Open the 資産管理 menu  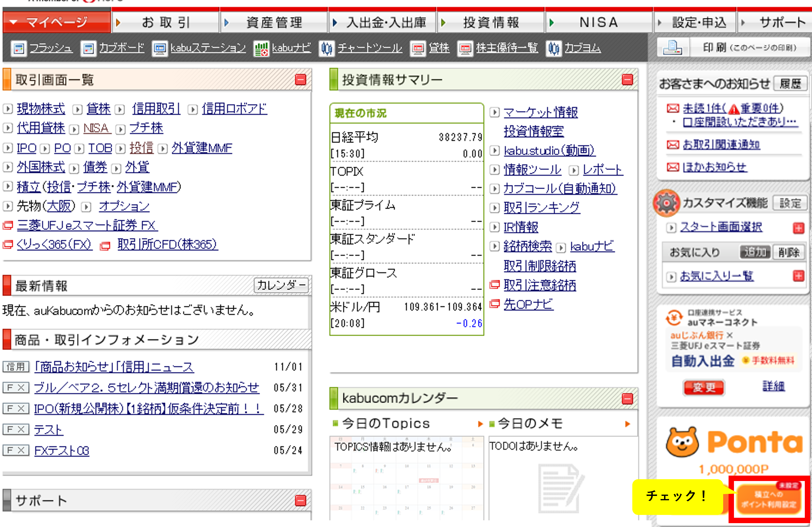point(274,22)
